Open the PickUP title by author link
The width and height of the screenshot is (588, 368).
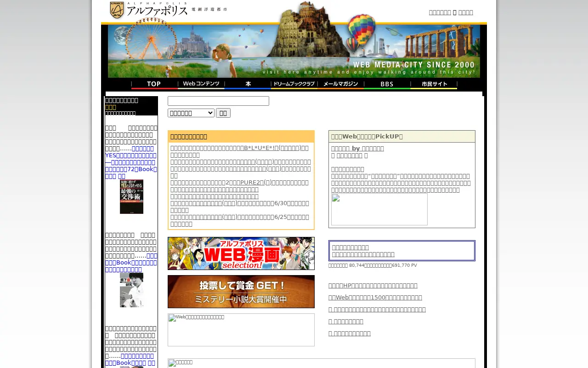[357, 149]
